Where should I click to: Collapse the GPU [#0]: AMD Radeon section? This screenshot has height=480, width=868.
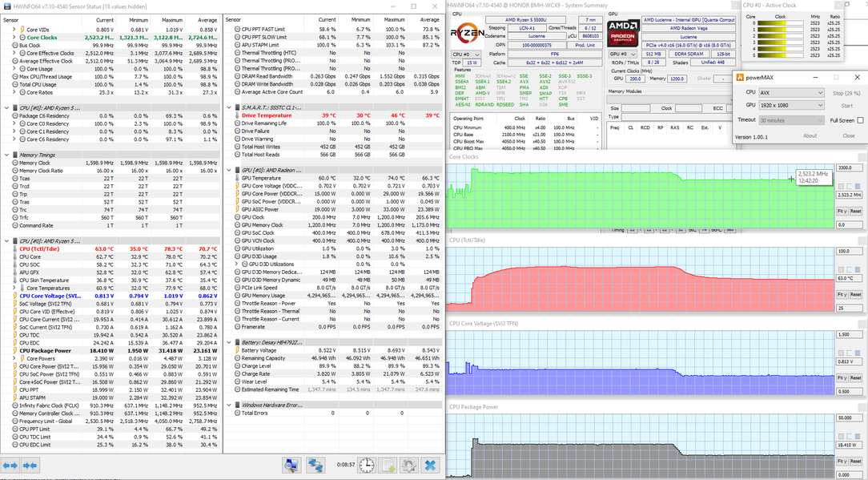pos(229,170)
